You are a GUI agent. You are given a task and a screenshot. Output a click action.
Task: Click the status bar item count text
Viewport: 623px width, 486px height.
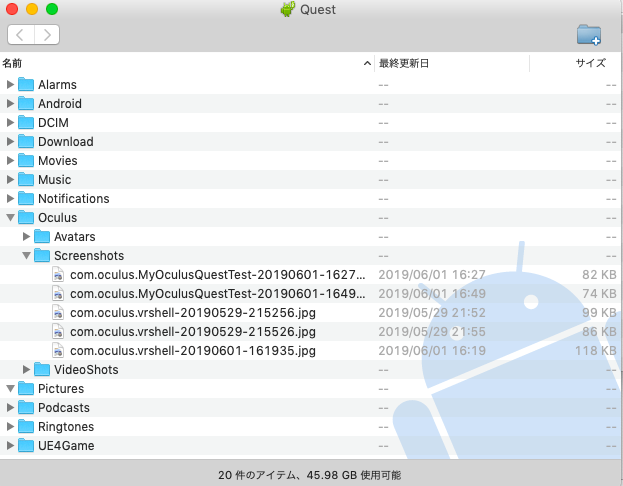pos(310,475)
